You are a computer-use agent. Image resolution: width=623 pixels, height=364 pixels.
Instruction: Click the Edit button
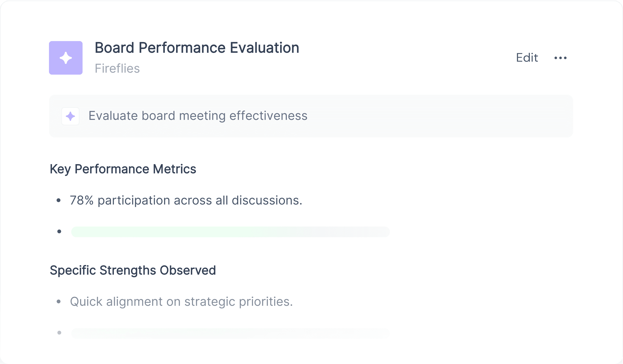coord(527,58)
